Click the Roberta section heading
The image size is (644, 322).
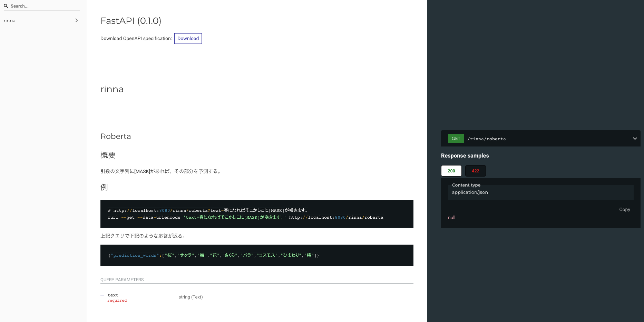click(116, 136)
